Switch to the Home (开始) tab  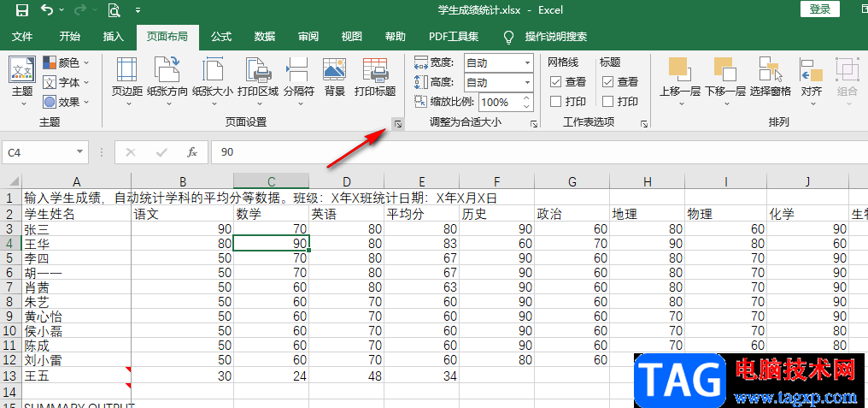click(70, 37)
